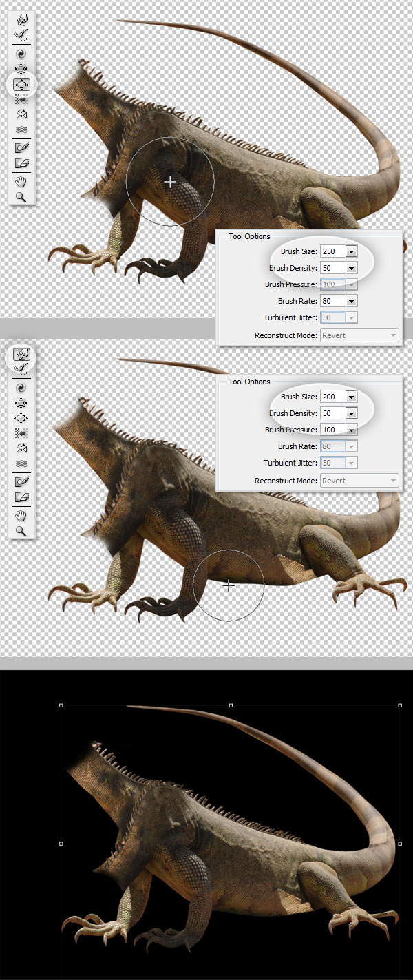The image size is (413, 980).
Task: Open Brush Rate dropdown in Brush Size 250 panel
Action: click(x=352, y=301)
